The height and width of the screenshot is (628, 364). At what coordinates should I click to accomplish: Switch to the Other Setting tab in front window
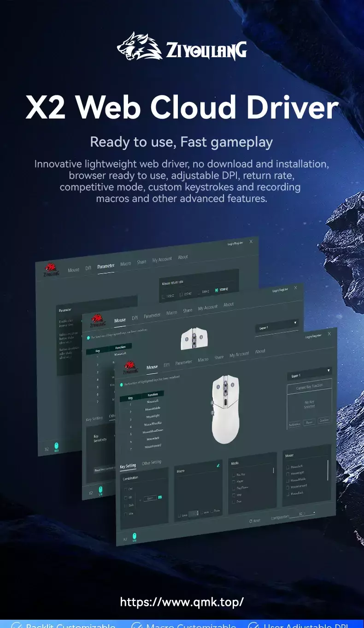pos(152,462)
